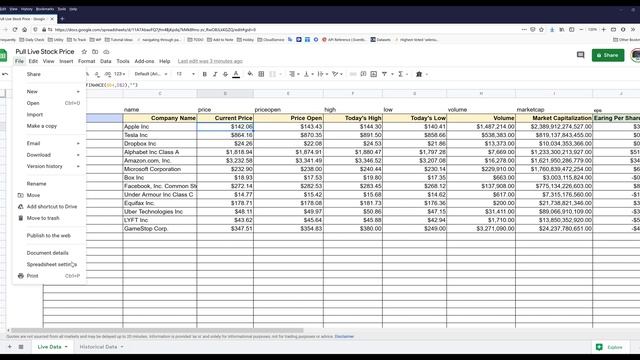The image size is (640, 360).
Task: Open Live Data tab dropdown arrow
Action: pos(66,347)
